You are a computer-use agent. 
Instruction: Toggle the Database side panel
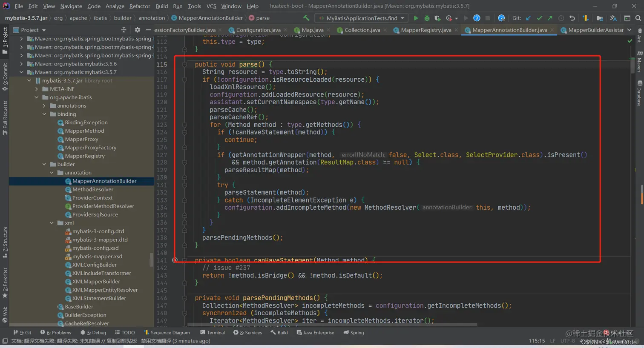pos(639,93)
